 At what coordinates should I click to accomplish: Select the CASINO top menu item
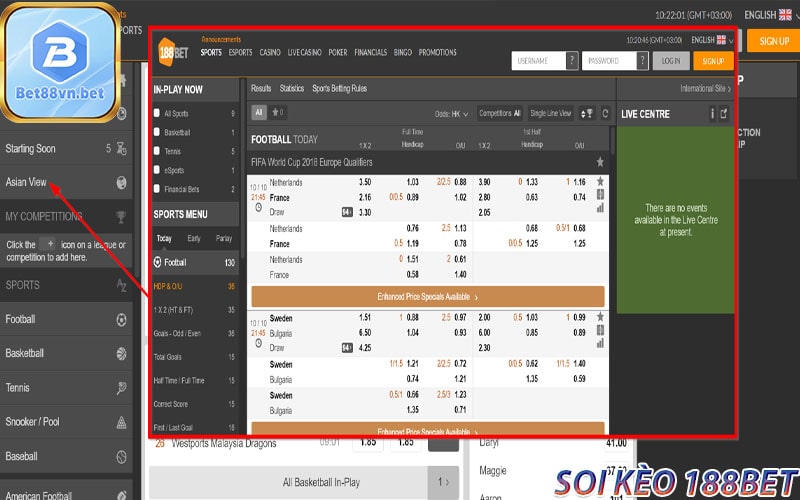[270, 52]
